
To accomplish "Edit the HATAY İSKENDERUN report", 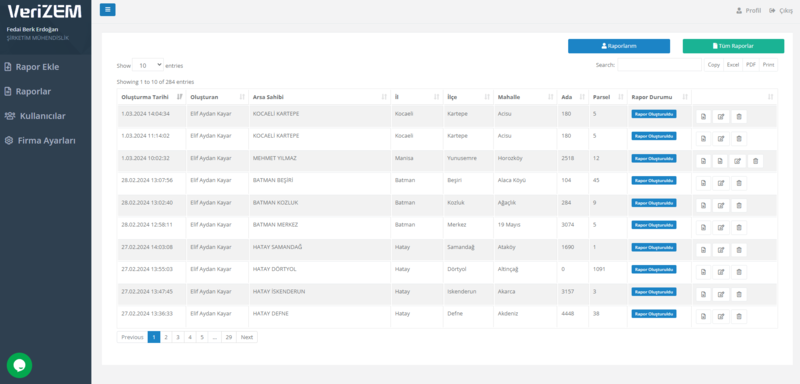I will tap(721, 294).
